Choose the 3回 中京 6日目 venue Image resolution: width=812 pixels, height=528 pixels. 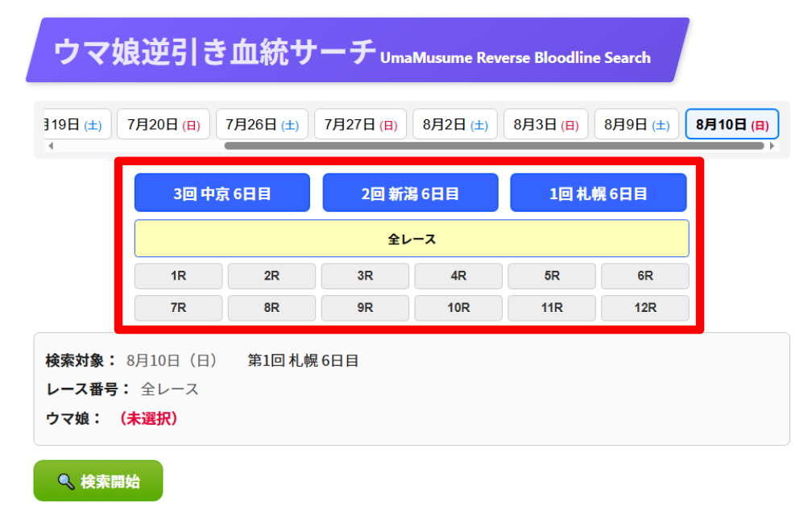point(222,193)
